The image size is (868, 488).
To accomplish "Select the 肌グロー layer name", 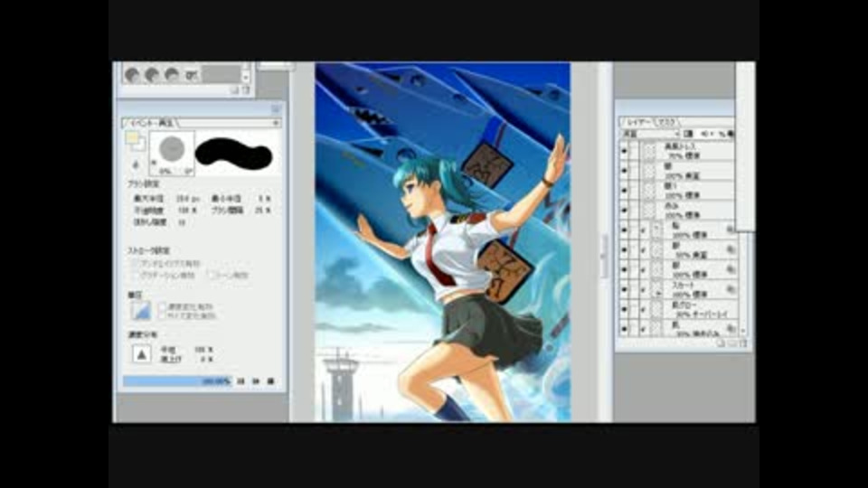I will [x=684, y=305].
